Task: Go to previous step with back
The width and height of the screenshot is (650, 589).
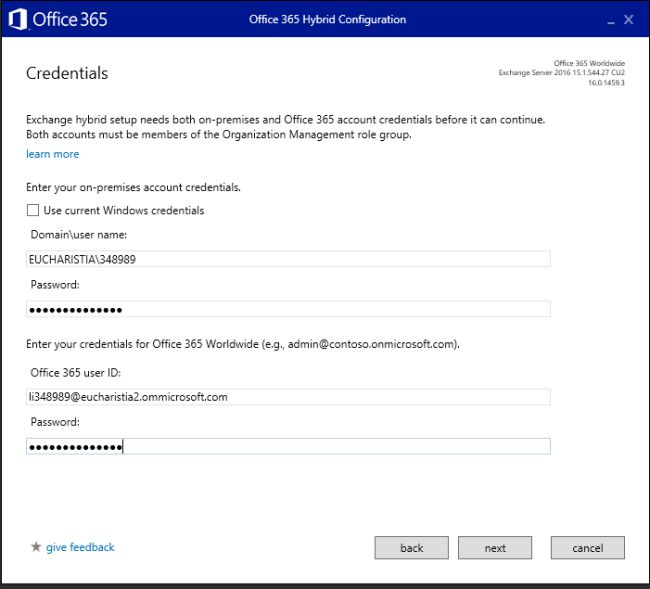Action: (x=411, y=548)
